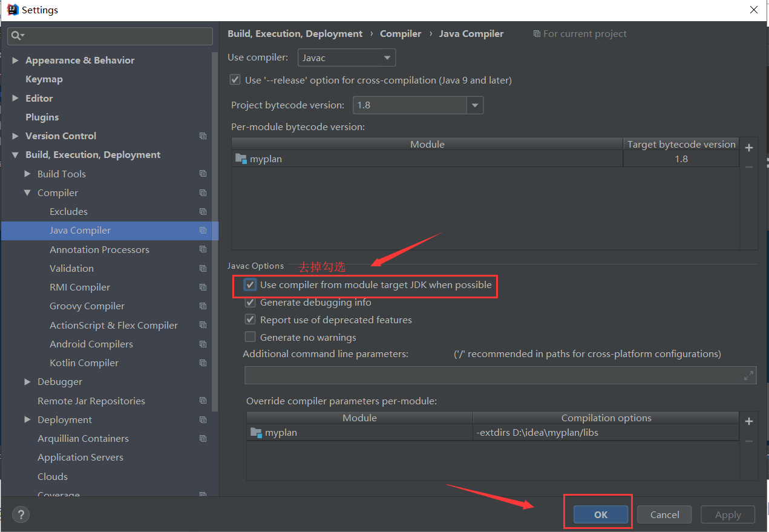The image size is (769, 532).
Task: Enable Generate no warnings
Action: (250, 337)
